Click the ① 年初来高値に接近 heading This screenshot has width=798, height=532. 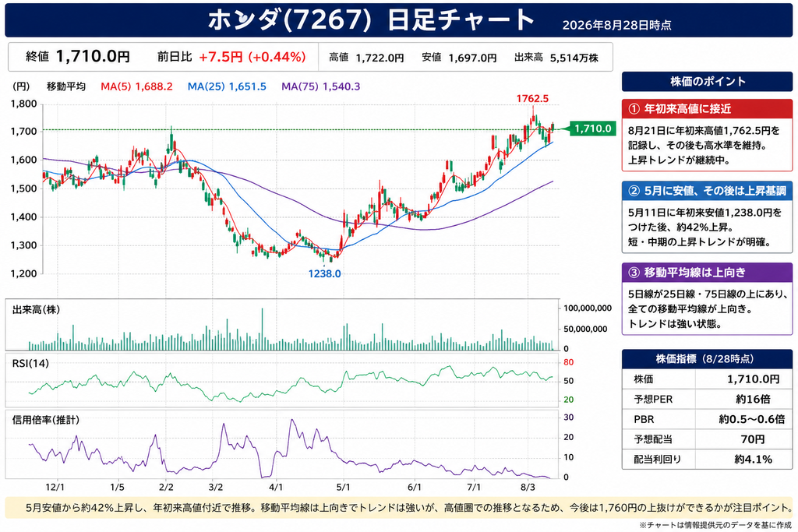[707, 109]
